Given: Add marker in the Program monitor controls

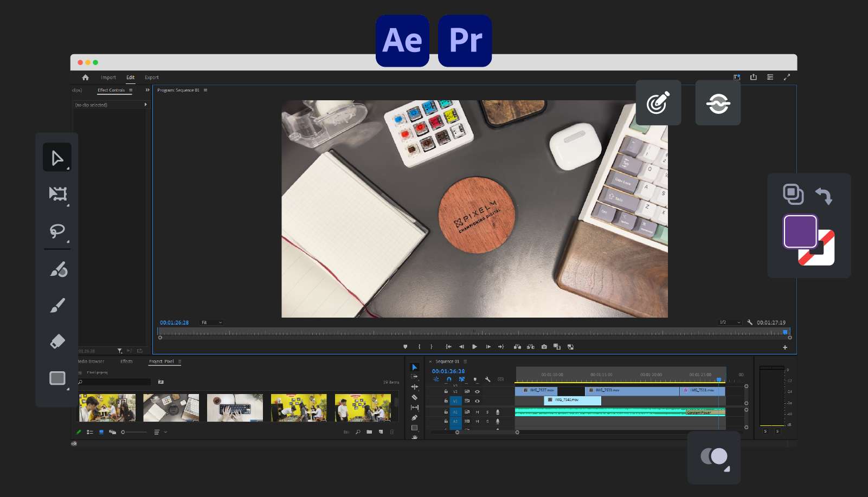Looking at the screenshot, I should click(405, 347).
